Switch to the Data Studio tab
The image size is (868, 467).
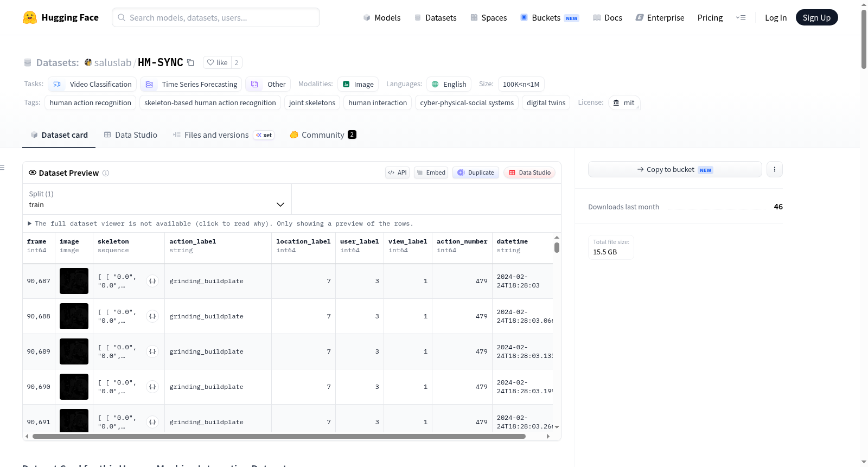click(130, 135)
